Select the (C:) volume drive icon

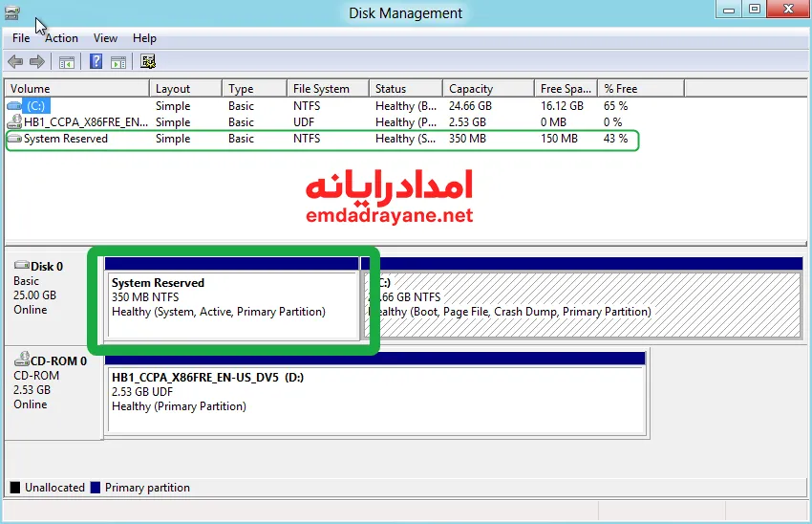click(14, 106)
